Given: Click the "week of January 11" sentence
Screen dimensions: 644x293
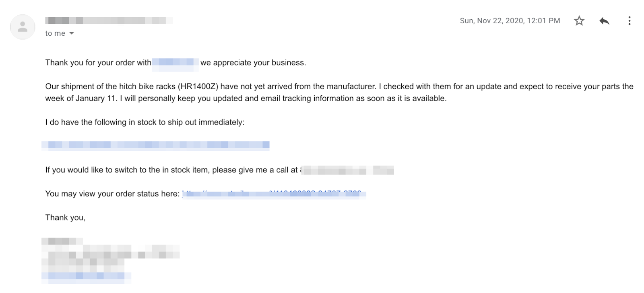Looking at the screenshot, I should pyautogui.click(x=80, y=98).
